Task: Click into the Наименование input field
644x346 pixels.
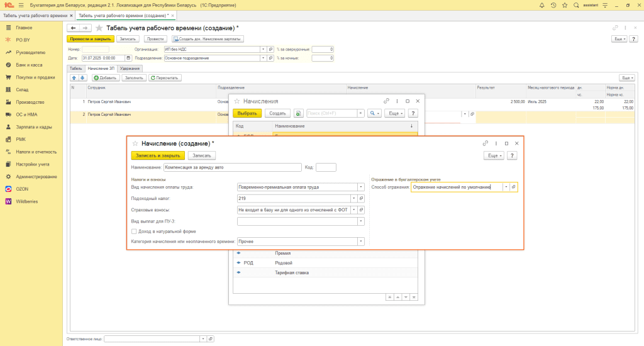Action: click(x=233, y=167)
